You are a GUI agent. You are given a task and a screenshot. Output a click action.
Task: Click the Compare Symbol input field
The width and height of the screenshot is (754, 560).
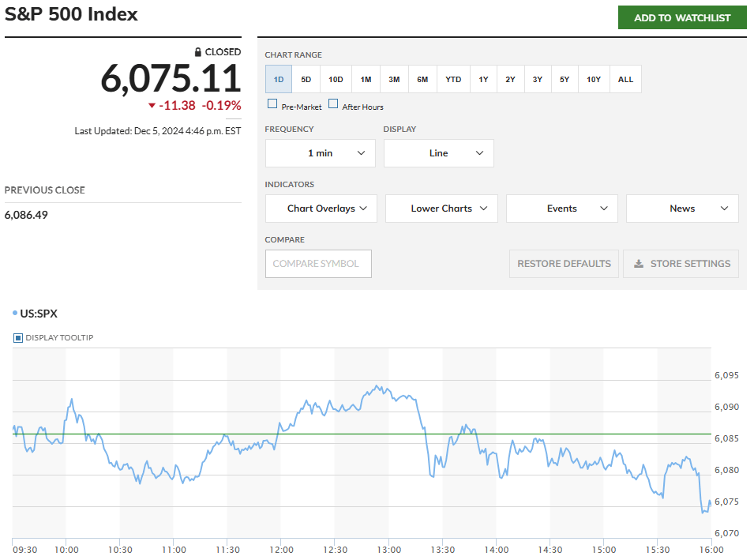coord(318,264)
